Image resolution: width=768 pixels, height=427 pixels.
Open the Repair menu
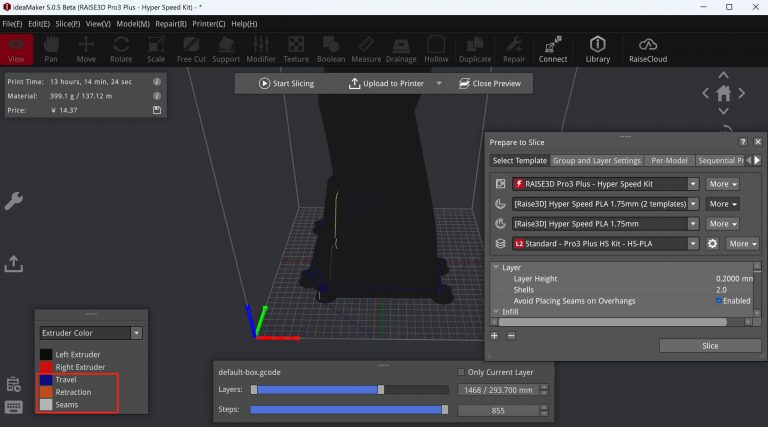coord(171,24)
